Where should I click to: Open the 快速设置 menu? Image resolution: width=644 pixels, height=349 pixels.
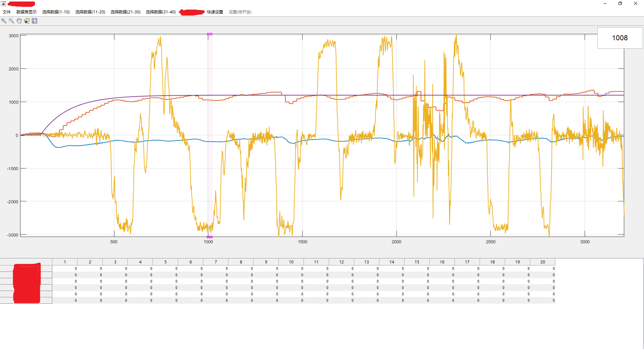pos(215,12)
